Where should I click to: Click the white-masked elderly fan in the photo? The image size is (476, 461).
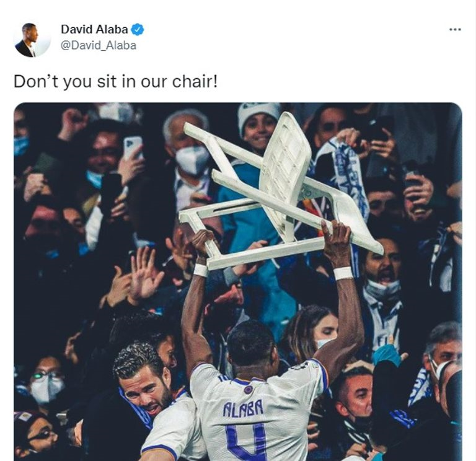188,146
